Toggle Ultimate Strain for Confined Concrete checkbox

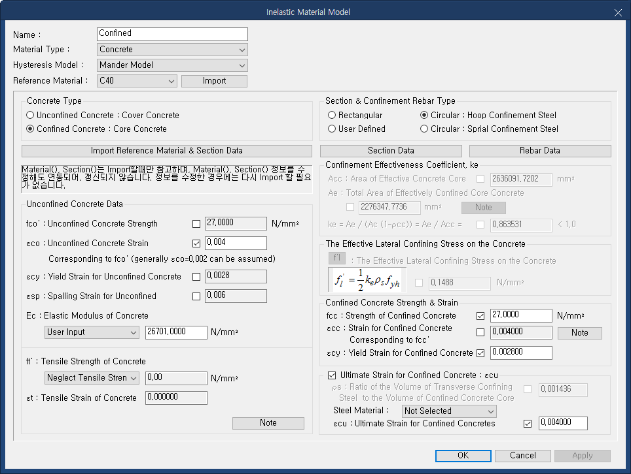(x=332, y=375)
